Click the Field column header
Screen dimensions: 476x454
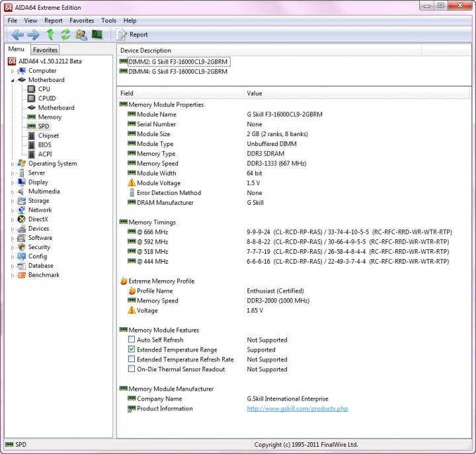[180, 93]
